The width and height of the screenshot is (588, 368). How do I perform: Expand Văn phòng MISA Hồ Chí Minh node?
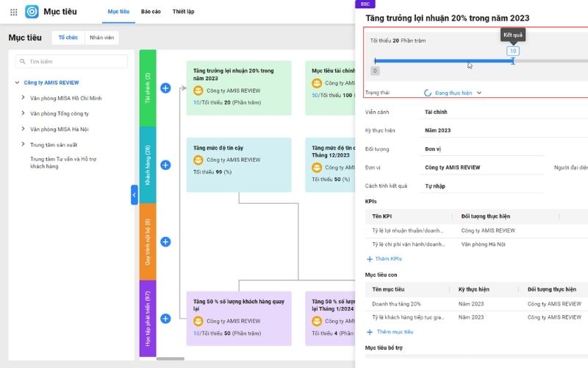pos(23,98)
